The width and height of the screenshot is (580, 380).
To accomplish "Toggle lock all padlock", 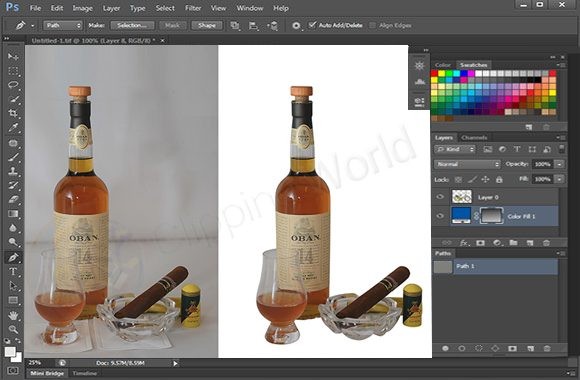I will tap(499, 179).
